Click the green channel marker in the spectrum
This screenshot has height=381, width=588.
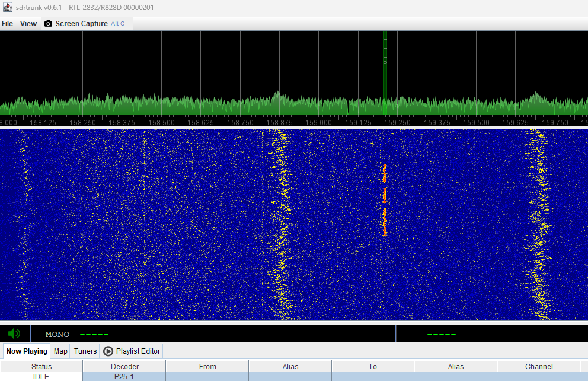[385, 71]
